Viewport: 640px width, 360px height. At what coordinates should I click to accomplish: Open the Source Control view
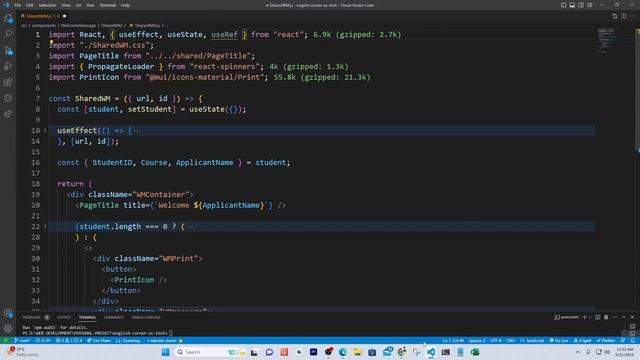click(x=8, y=50)
